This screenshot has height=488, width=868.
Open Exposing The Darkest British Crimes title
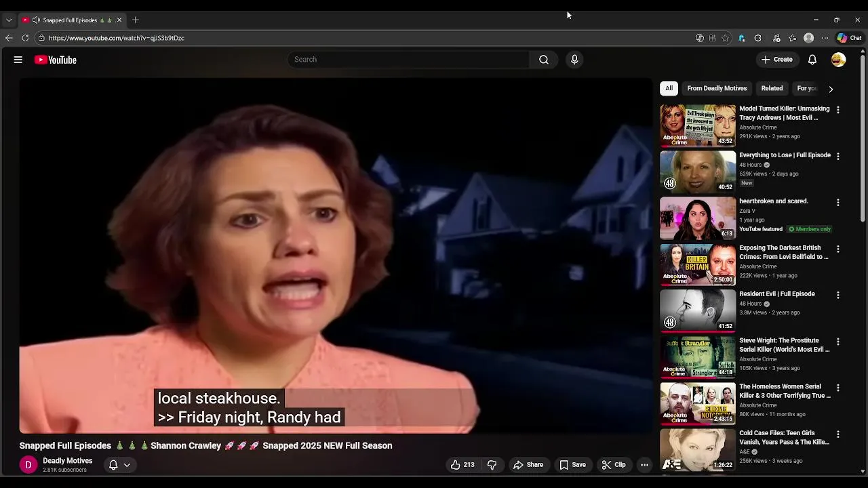(x=783, y=252)
